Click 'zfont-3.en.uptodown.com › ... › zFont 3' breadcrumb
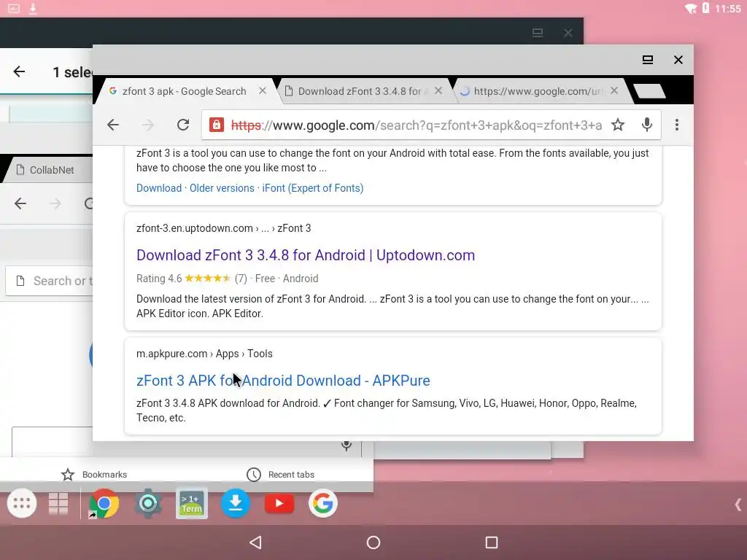 click(223, 228)
